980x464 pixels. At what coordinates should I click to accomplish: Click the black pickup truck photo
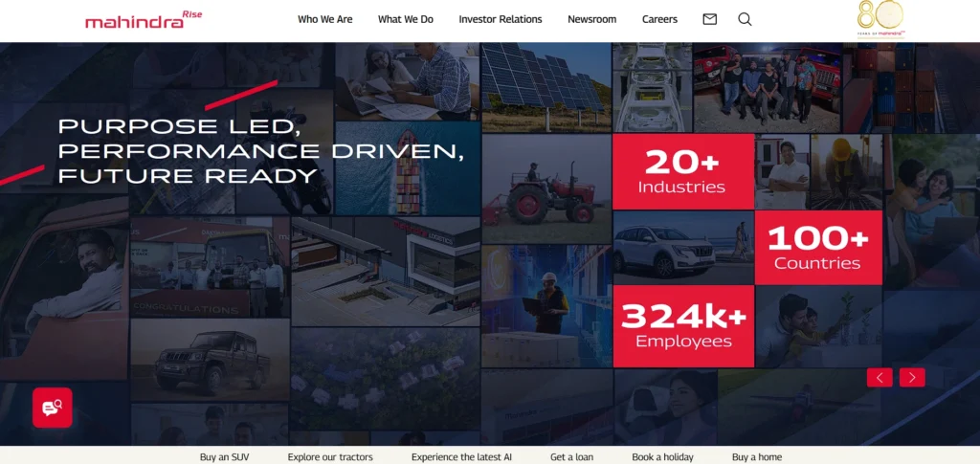tap(210, 361)
